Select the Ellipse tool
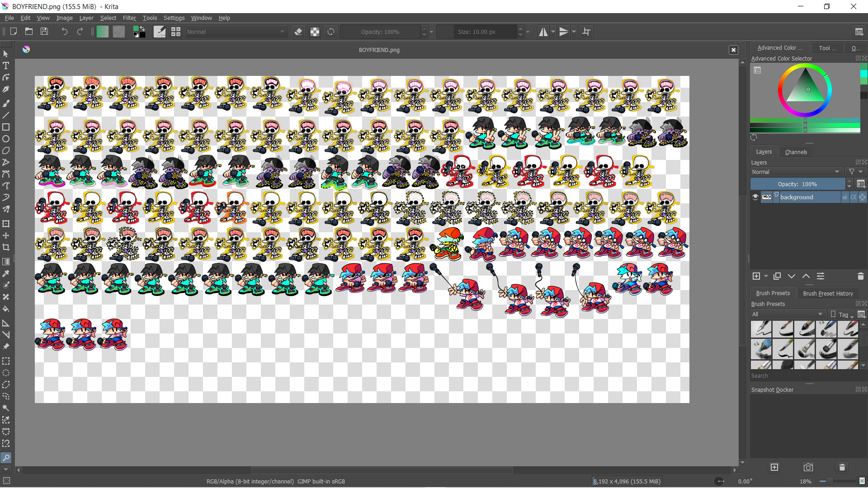The image size is (868, 488). (6, 139)
